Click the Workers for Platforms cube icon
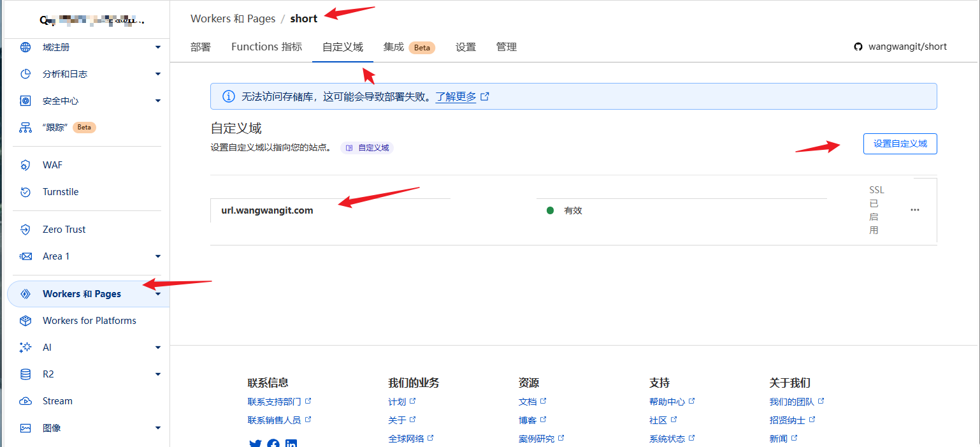Image resolution: width=980 pixels, height=447 pixels. coord(25,321)
